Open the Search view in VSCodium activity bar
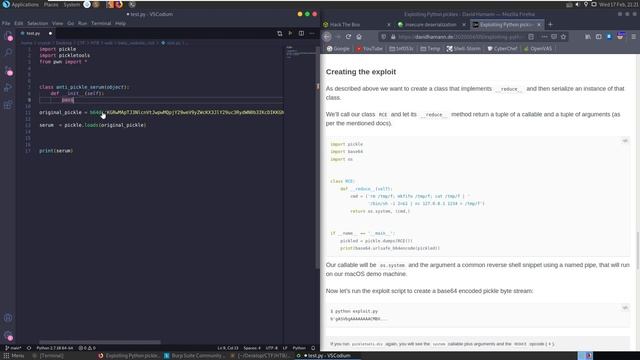This screenshot has height=360, width=640. point(8,52)
